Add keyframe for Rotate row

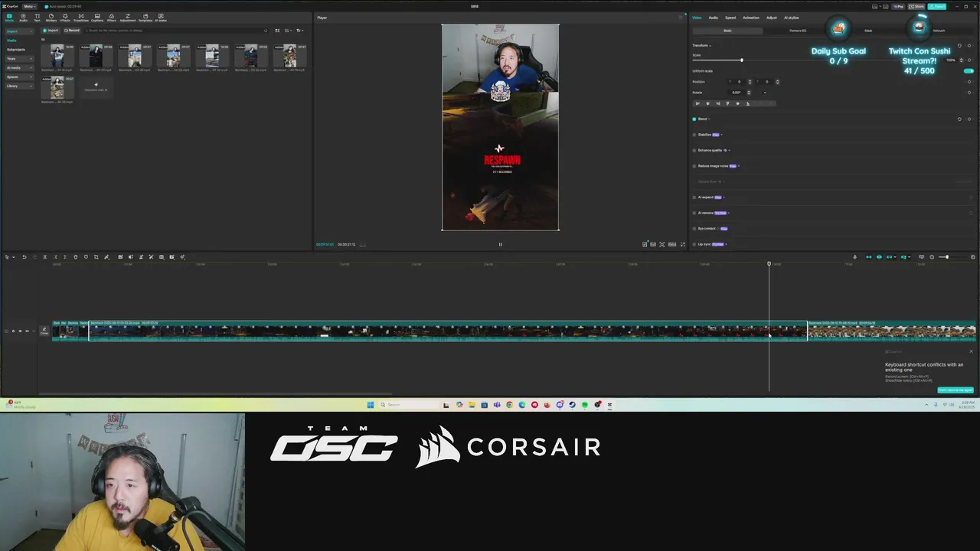tap(969, 93)
